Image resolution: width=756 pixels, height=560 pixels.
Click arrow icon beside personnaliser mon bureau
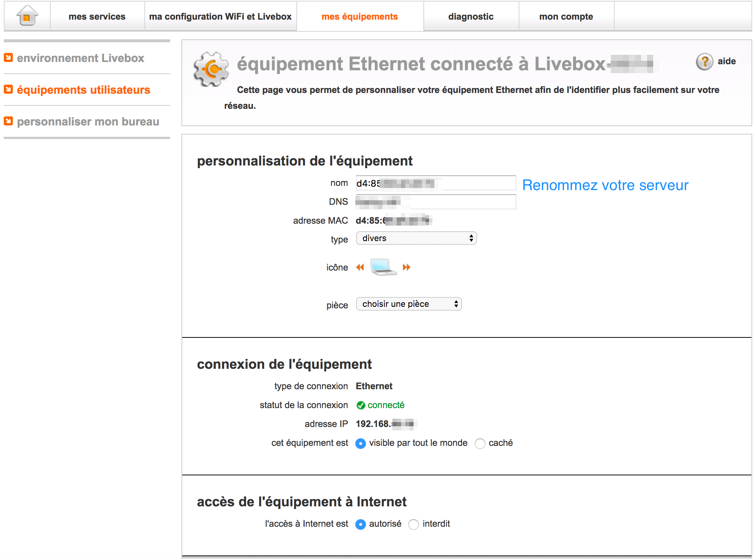[8, 121]
